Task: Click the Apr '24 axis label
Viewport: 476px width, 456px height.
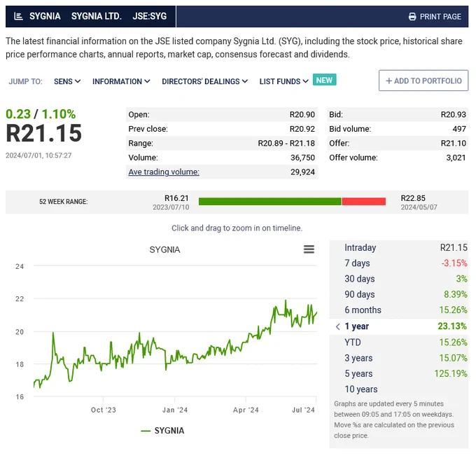Action: [x=246, y=410]
